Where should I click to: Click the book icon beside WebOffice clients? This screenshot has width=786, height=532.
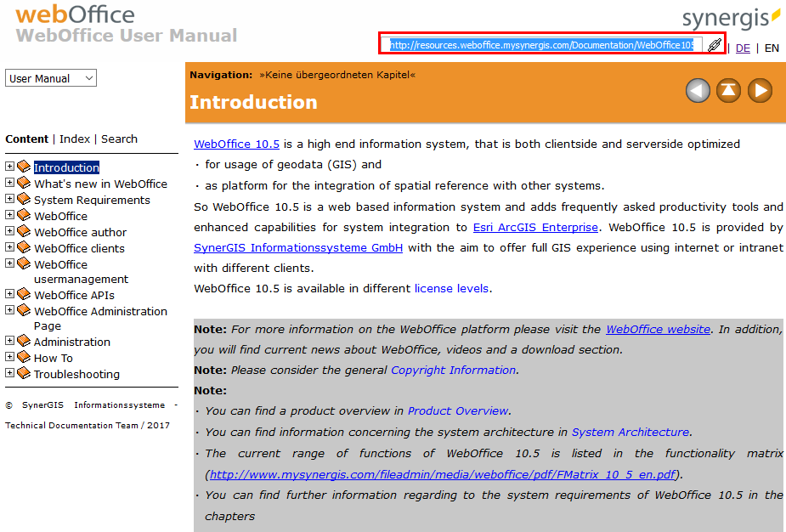pyautogui.click(x=22, y=248)
